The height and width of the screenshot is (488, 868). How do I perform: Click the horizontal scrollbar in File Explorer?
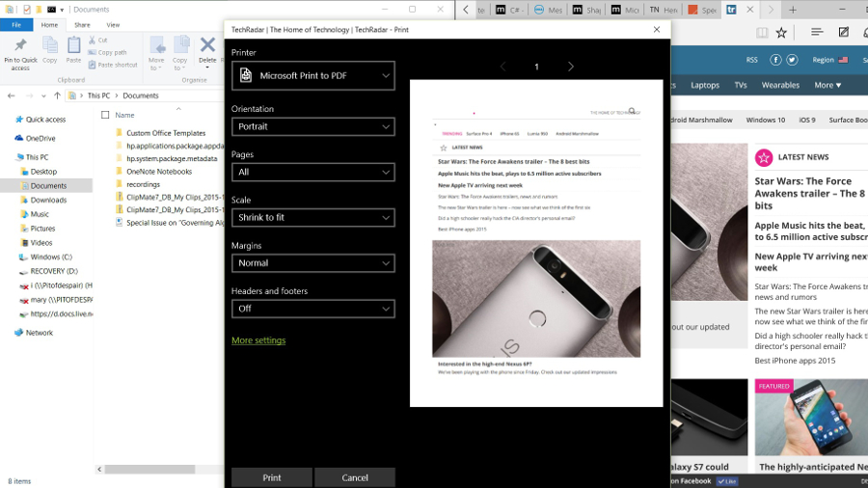(149, 469)
